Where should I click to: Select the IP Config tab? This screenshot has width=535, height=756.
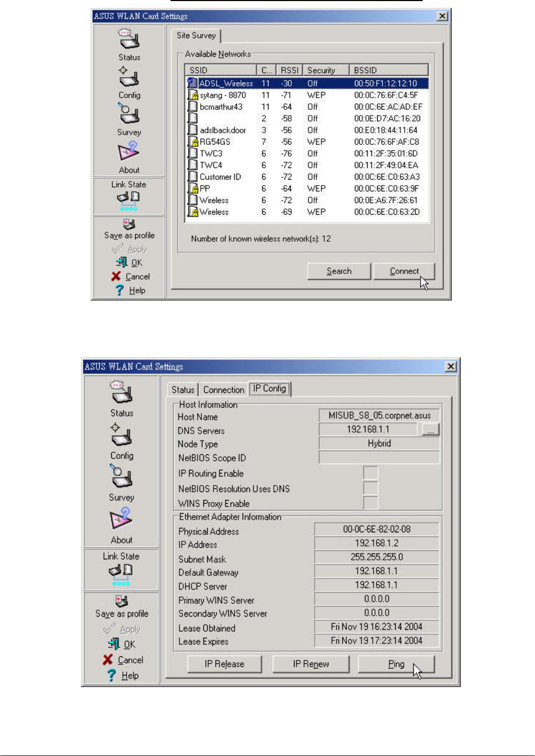[x=270, y=389]
